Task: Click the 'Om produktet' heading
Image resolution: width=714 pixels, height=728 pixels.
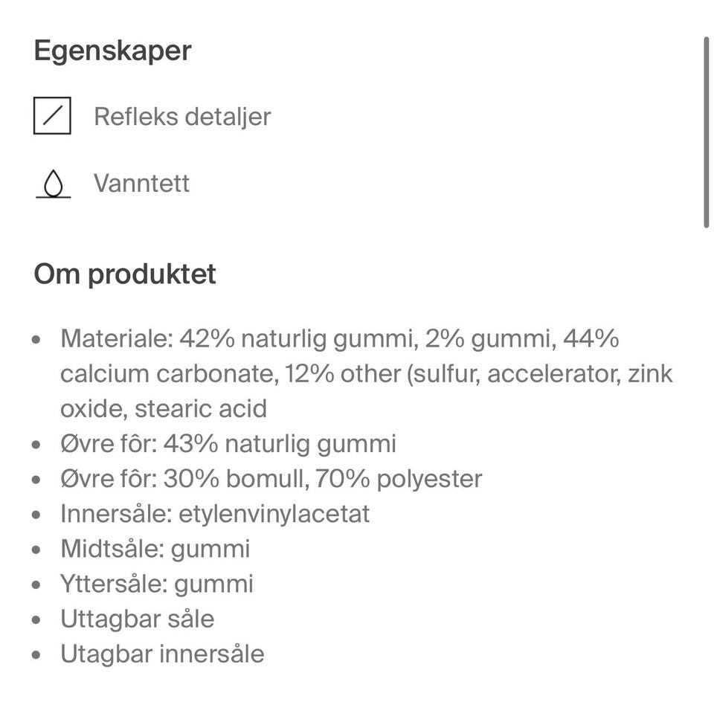Action: (125, 274)
